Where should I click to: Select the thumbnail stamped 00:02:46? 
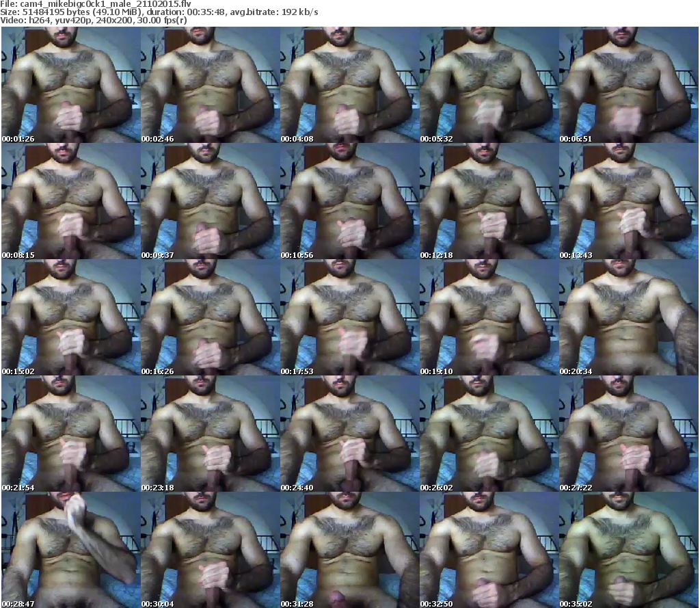211,85
